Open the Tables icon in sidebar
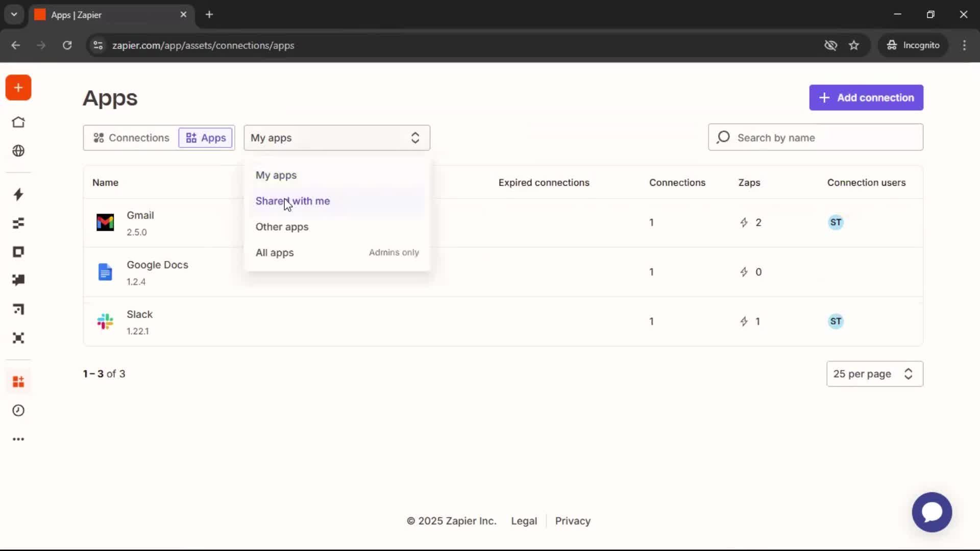The width and height of the screenshot is (980, 551). [x=18, y=223]
